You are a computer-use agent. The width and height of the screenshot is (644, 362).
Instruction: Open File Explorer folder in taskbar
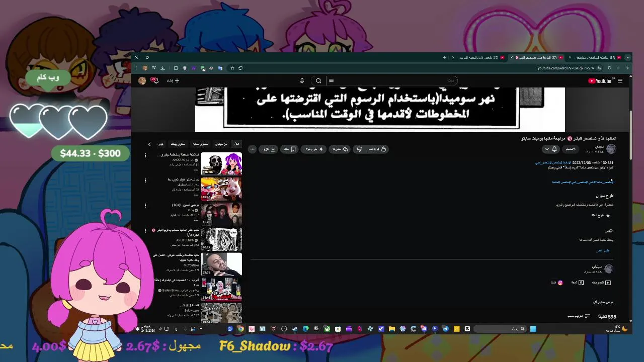click(392, 329)
